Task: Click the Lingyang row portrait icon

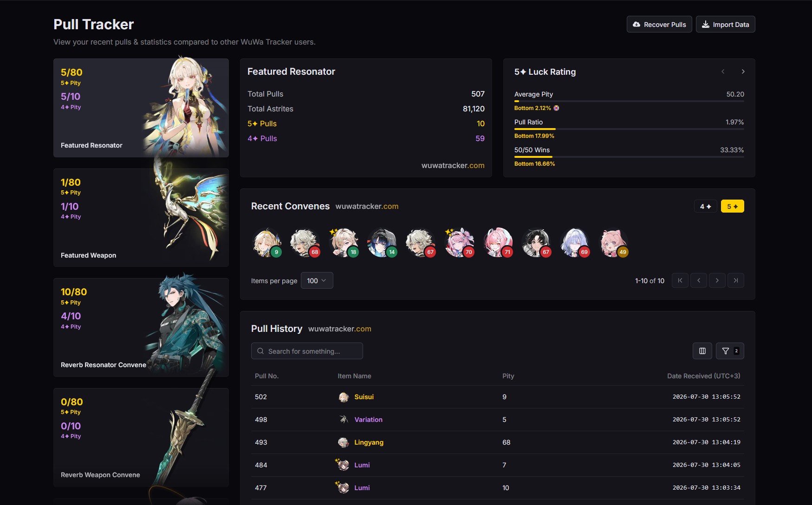Action: point(344,442)
